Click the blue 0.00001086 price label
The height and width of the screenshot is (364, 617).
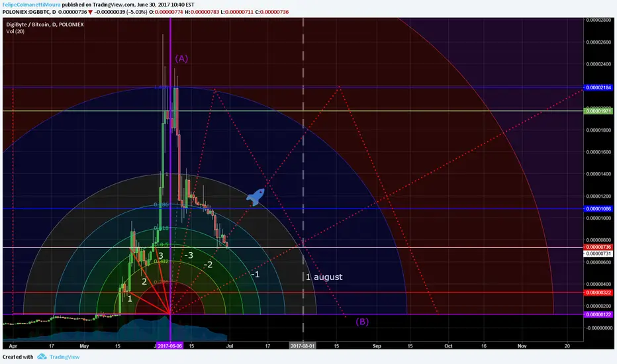(x=598, y=208)
